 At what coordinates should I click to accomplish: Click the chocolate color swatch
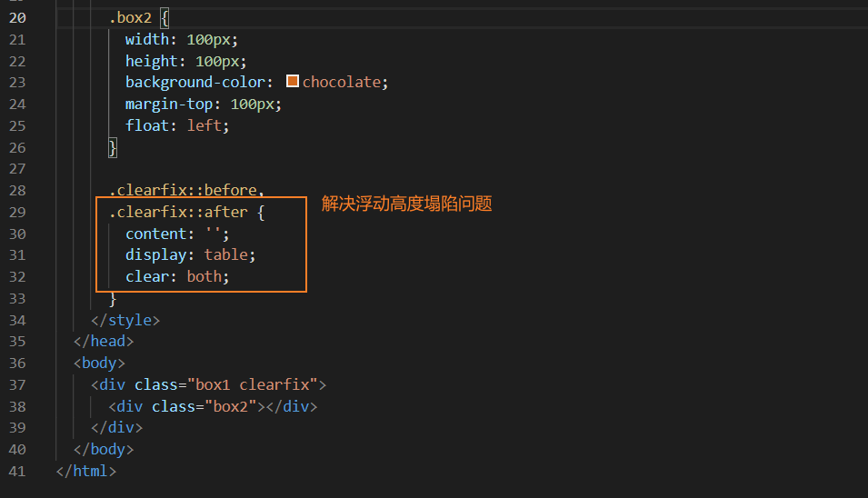(293, 82)
